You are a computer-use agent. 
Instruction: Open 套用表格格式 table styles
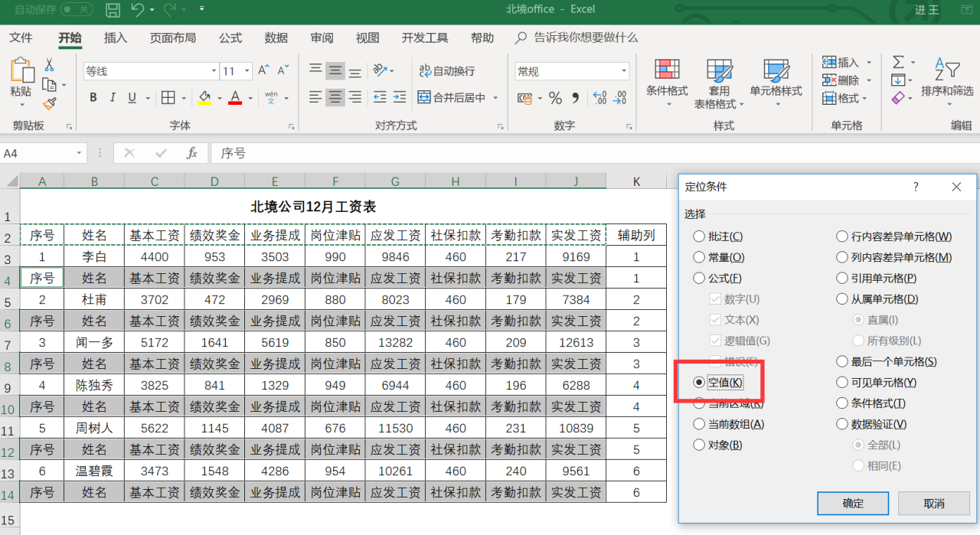pos(719,84)
